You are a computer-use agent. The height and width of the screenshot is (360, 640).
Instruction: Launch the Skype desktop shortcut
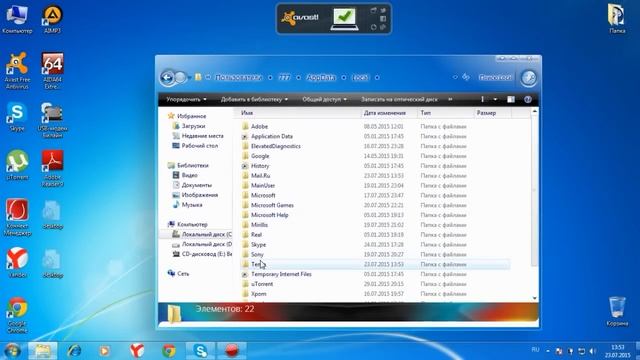[x=17, y=117]
